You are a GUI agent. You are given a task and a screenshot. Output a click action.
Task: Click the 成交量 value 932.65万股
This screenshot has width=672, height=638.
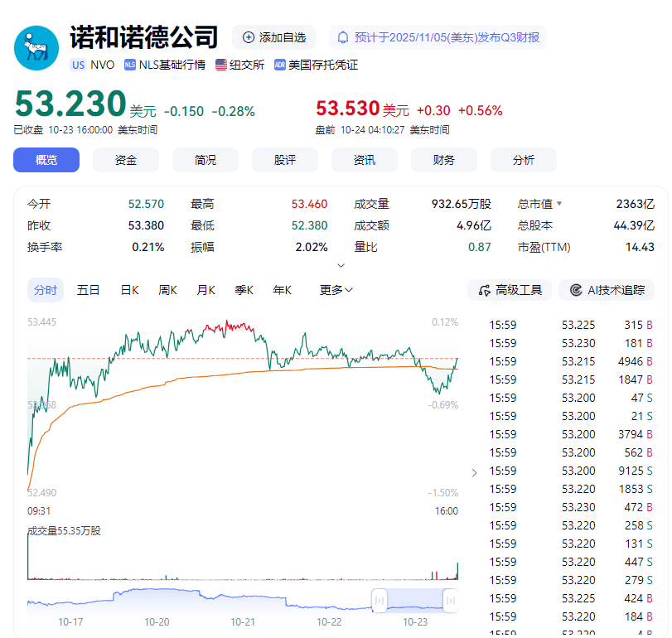[x=462, y=204]
